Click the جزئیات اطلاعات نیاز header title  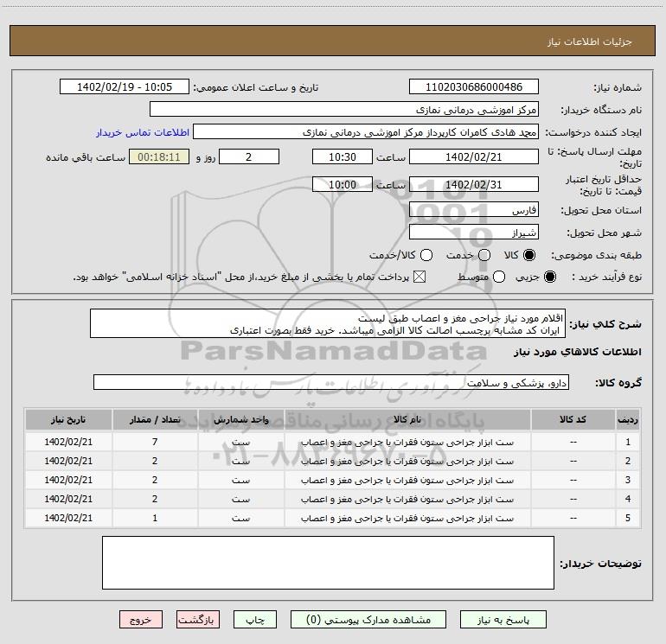point(589,41)
